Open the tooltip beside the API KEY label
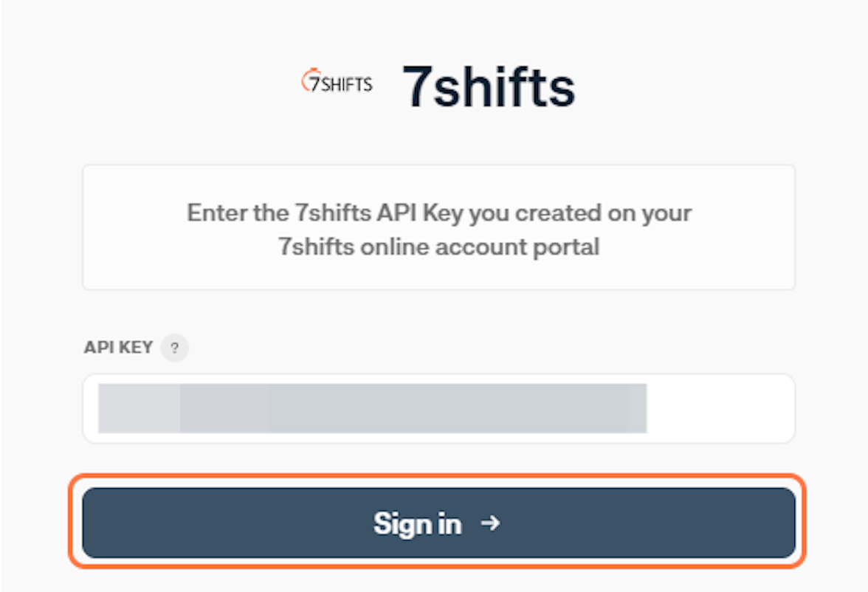This screenshot has width=868, height=592. [x=174, y=348]
